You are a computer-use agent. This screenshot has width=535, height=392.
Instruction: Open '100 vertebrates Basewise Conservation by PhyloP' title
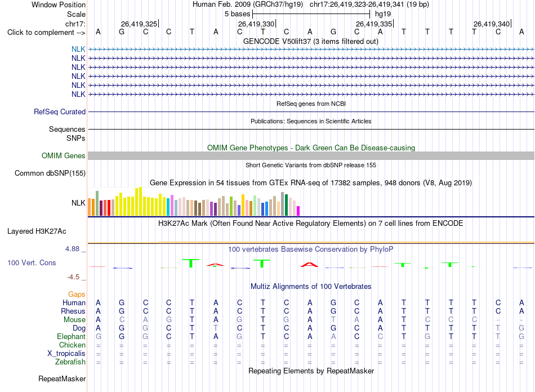coord(311,250)
